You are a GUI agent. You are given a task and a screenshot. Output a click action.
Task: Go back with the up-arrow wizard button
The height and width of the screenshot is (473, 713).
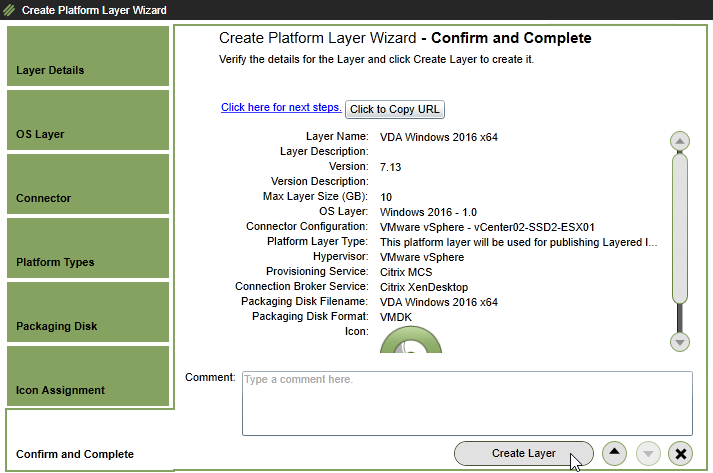coord(614,453)
